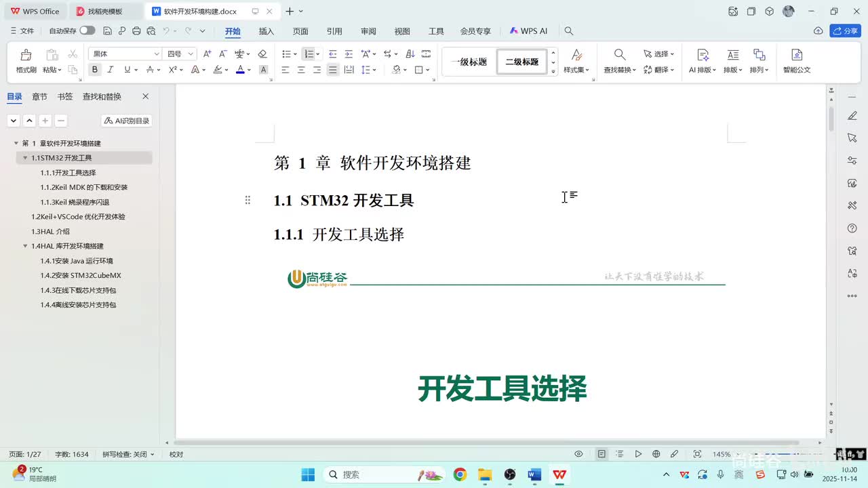The height and width of the screenshot is (488, 868).
Task: Switch to the Bookmarks (书签) pane tab
Action: (x=65, y=97)
